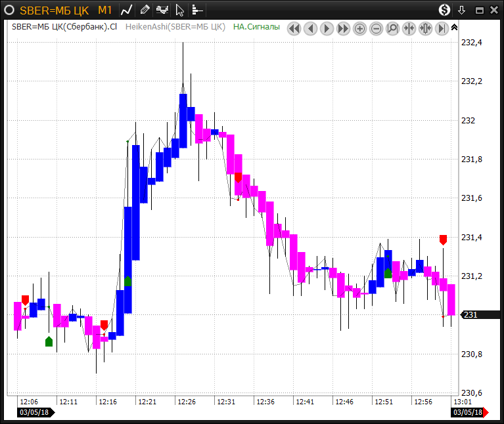Open the indicators icon in title bar
This screenshot has height=424, width=504.
[162, 10]
